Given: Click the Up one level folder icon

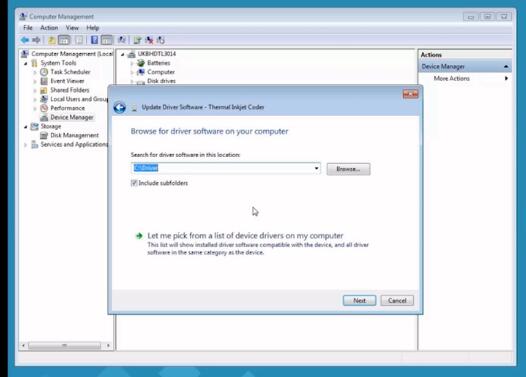Looking at the screenshot, I should [52, 40].
